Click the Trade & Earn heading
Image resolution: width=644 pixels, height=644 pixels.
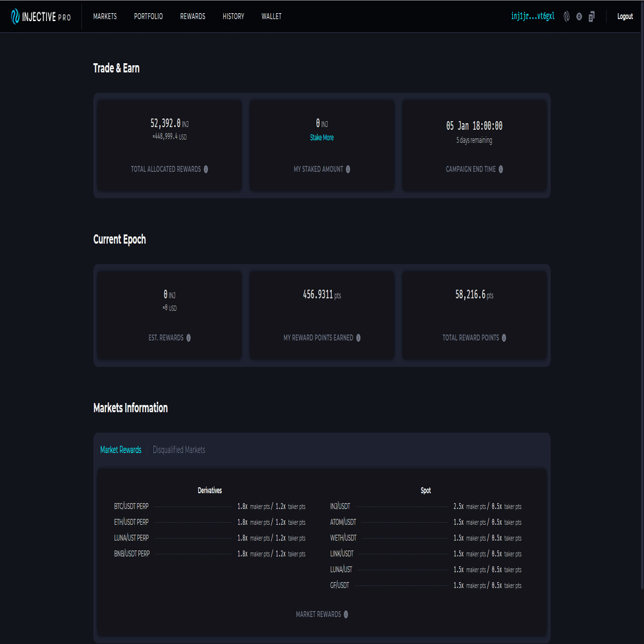tap(117, 68)
